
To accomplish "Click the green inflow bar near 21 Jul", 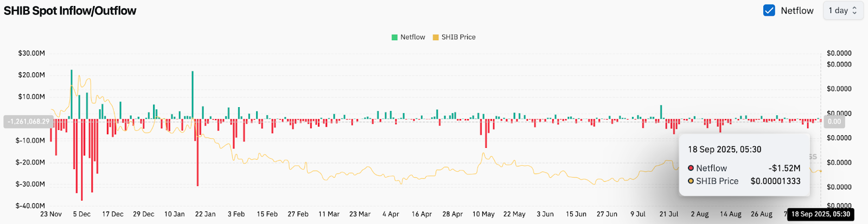I will click(661, 112).
